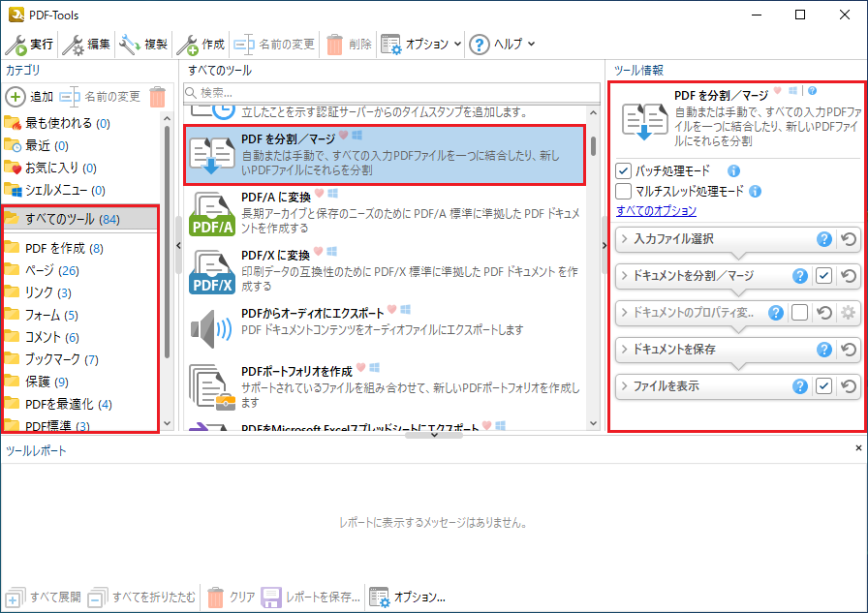Toggle favorite heart on PDF を分割／マージ list item

coord(344,135)
